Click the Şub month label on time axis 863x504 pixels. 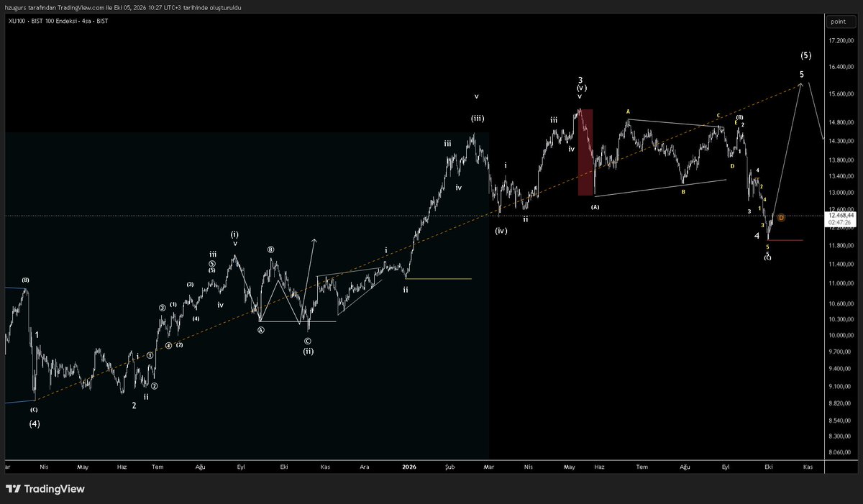pyautogui.click(x=450, y=467)
